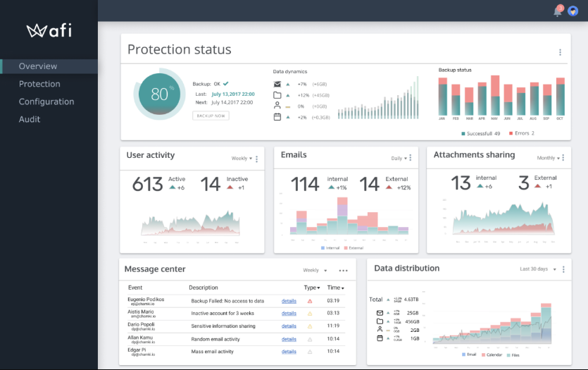Click the Wafi logo
The height and width of the screenshot is (370, 588).
click(x=49, y=30)
